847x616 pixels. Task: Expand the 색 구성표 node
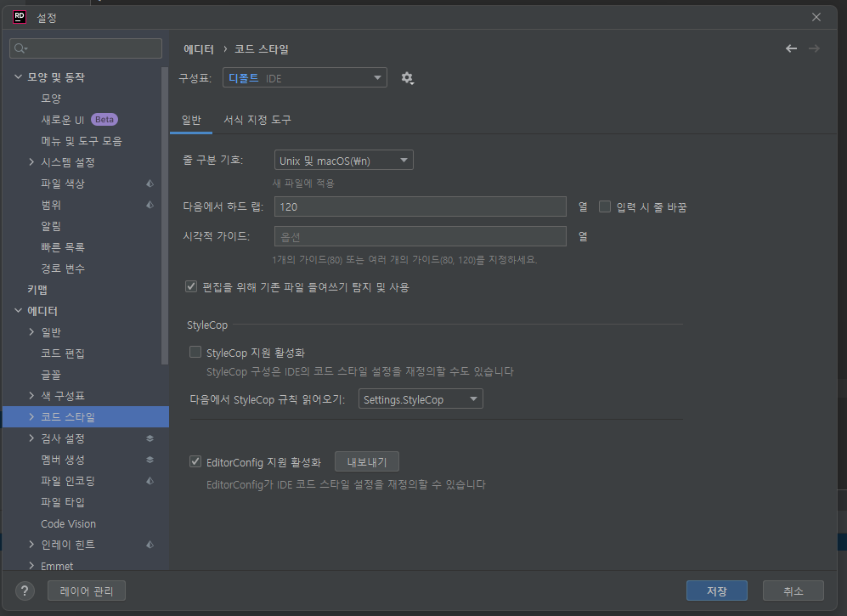pos(31,396)
